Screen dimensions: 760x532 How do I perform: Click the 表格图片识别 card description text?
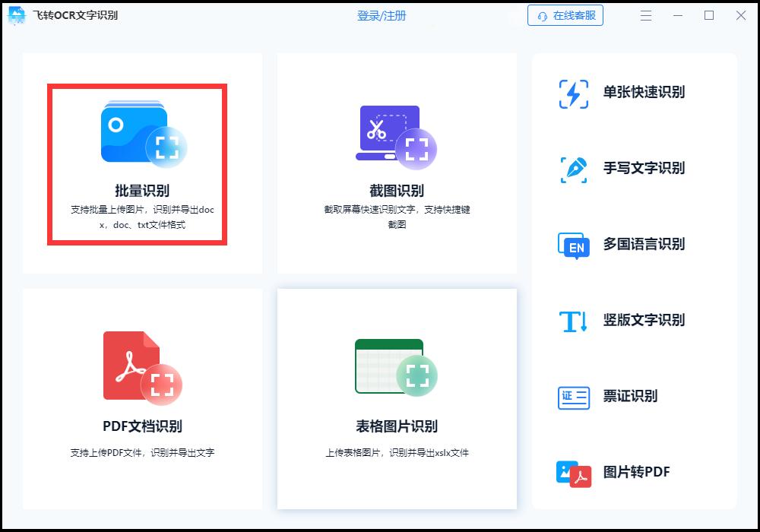pyautogui.click(x=396, y=453)
